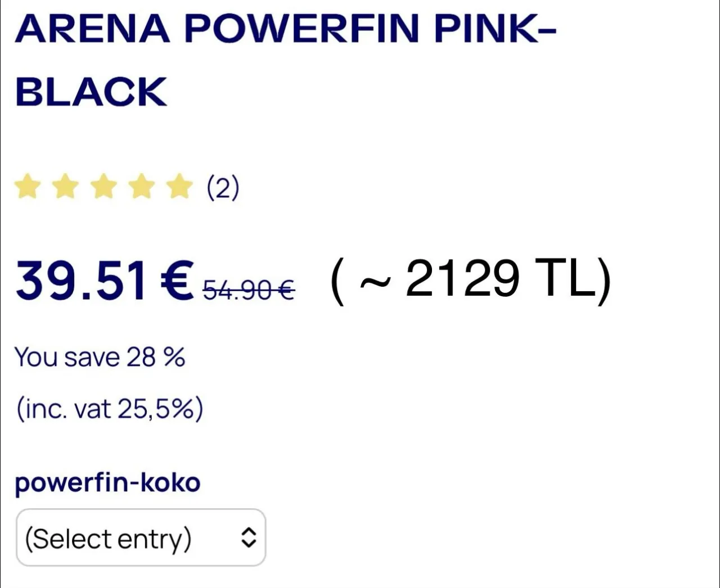Viewport: 720px width, 588px height.
Task: Click the "You save 28 %" text
Action: coord(100,357)
